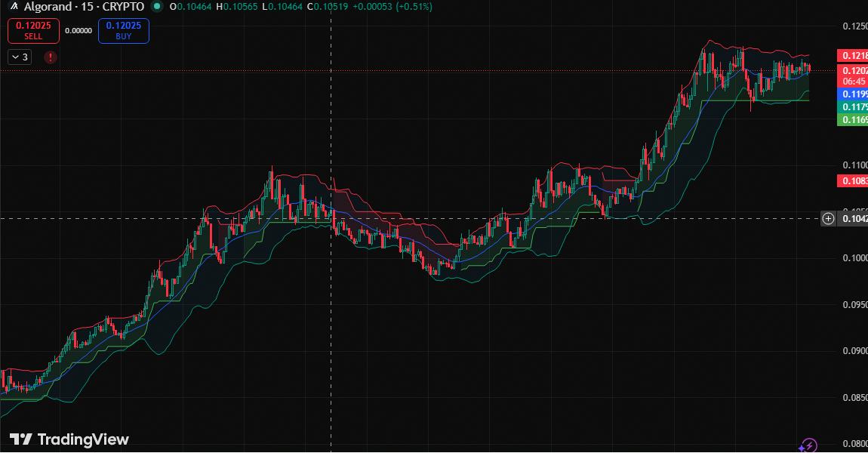
Task: Click the purple lightning icon at chart corner
Action: pos(808,445)
